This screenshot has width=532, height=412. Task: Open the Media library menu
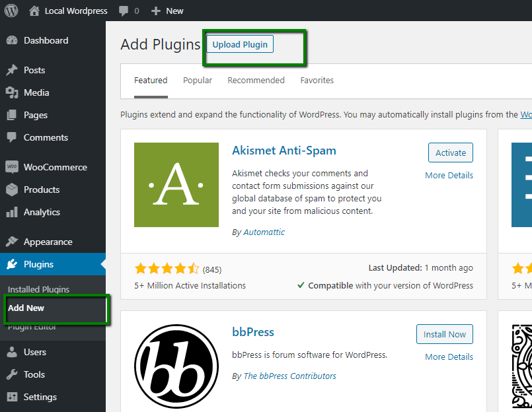(x=53, y=92)
